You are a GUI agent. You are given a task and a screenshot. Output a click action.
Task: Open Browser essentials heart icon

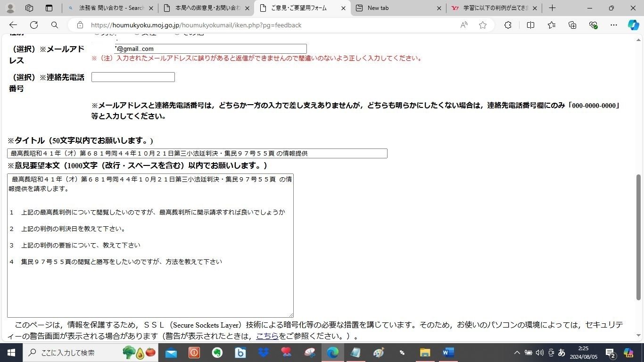[x=593, y=25]
